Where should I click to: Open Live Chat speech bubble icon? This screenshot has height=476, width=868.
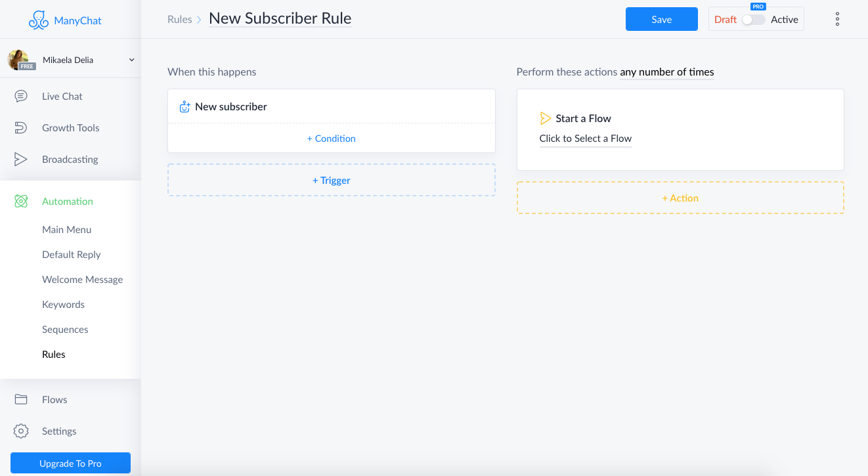(x=21, y=96)
